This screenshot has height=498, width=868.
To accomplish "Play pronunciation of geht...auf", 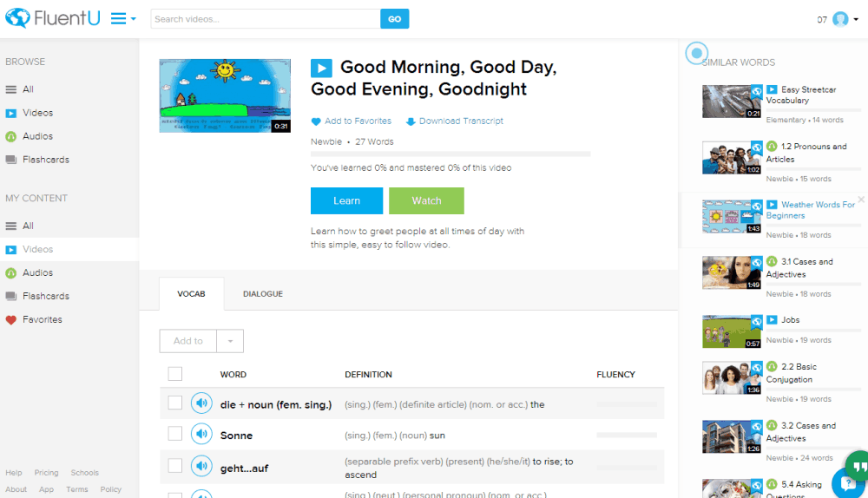I will [x=201, y=466].
